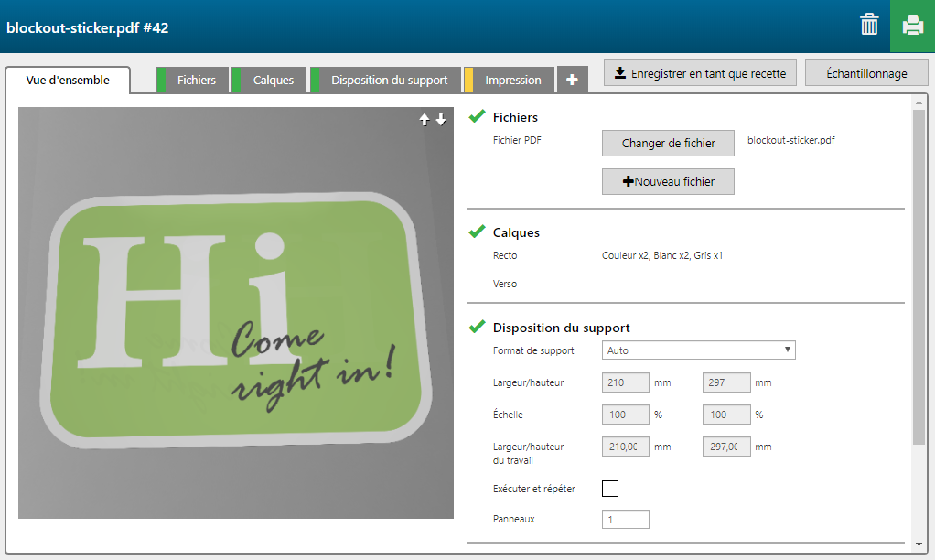The height and width of the screenshot is (560, 935).
Task: Print the job with the green printer icon
Action: tap(912, 26)
